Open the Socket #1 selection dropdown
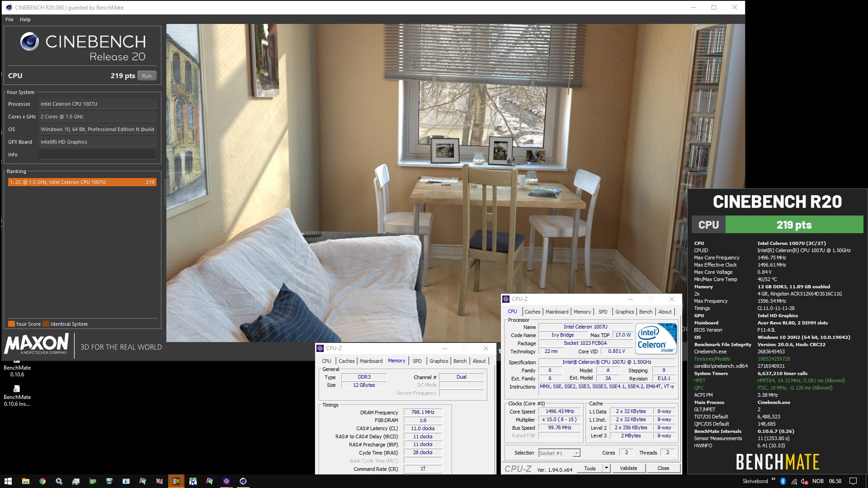The width and height of the screenshot is (868, 488). (x=559, y=453)
